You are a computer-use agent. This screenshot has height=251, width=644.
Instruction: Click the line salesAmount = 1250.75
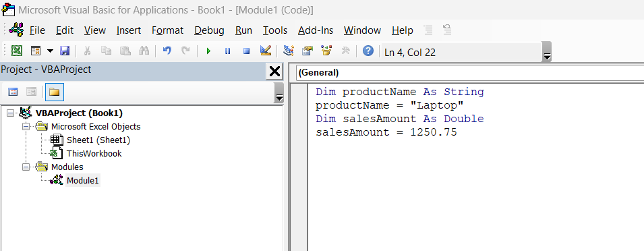386,132
